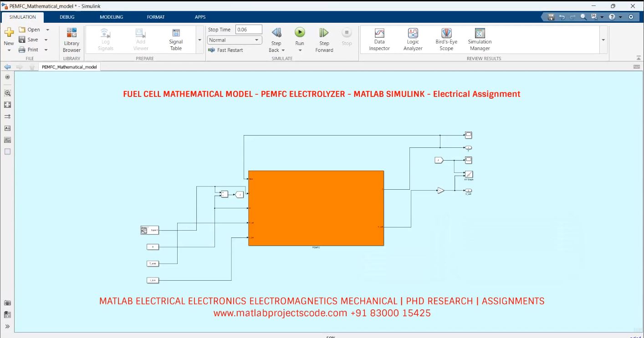Viewport: 644px width, 338px height.
Task: Open the simulation mode dropdown showing Normal
Action: (234, 40)
